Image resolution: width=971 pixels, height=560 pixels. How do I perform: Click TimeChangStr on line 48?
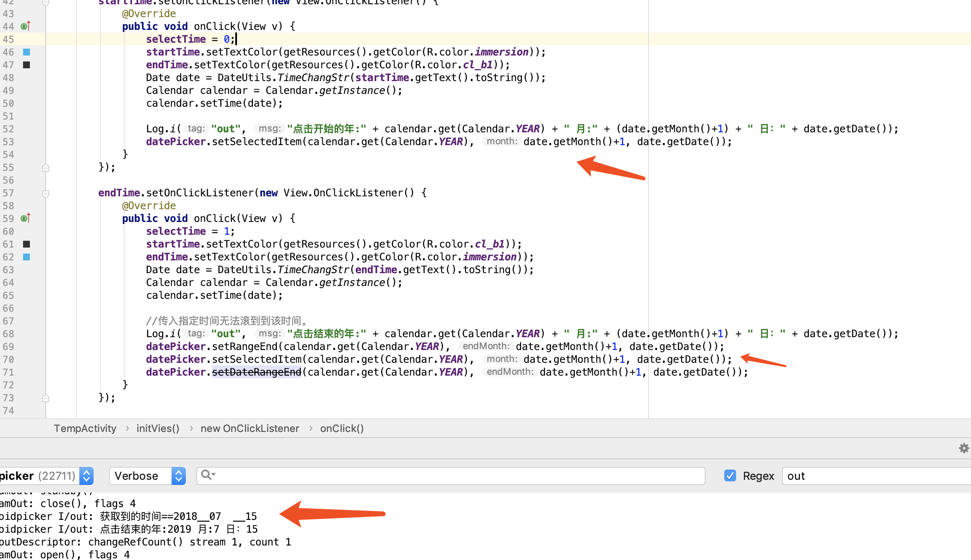click(x=313, y=78)
